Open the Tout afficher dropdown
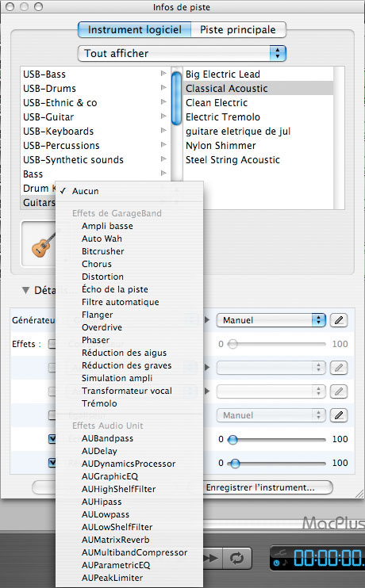Image resolution: width=365 pixels, height=588 pixels. [182, 53]
